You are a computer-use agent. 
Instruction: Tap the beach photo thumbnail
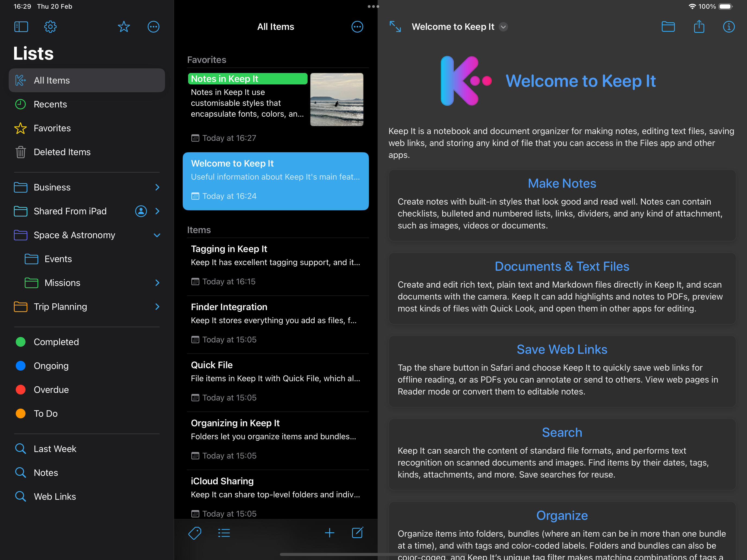click(337, 100)
